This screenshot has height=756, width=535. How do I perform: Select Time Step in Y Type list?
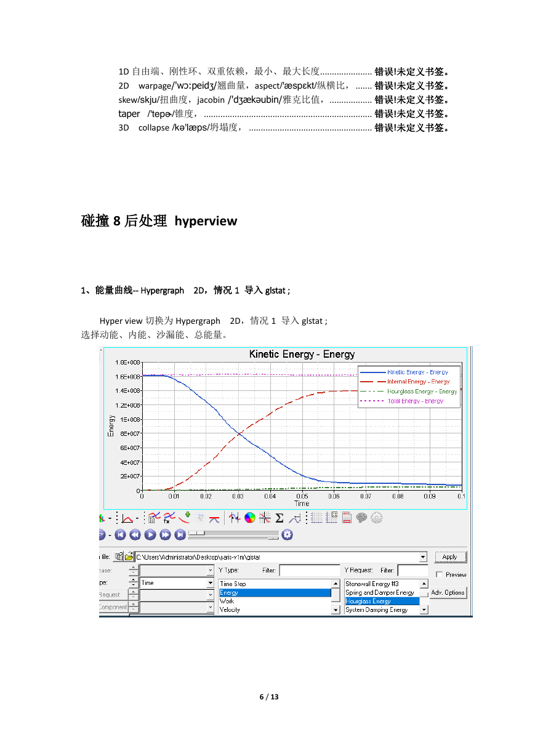coord(275,584)
